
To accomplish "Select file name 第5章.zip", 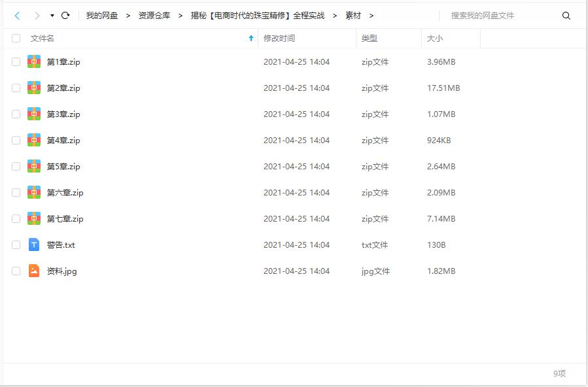I will click(x=63, y=167).
